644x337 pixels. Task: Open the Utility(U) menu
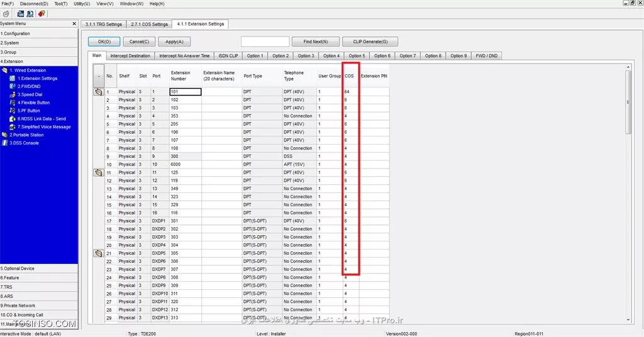coord(82,4)
